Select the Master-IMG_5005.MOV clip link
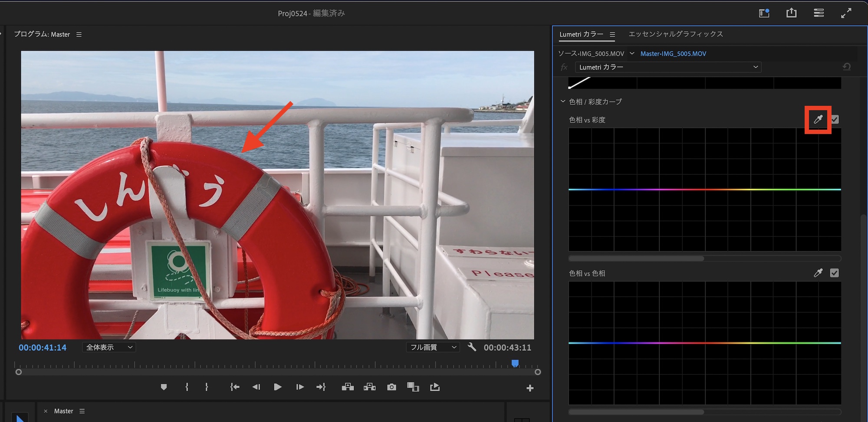Image resolution: width=868 pixels, height=422 pixels. (673, 54)
